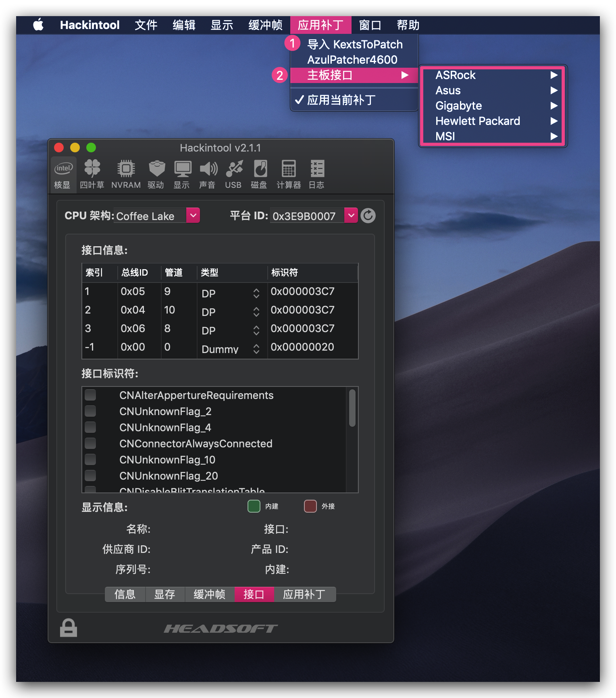This screenshot has width=616, height=698.
Task: Toggle CNUnknownFlag_2 checkbox
Action: click(x=90, y=411)
